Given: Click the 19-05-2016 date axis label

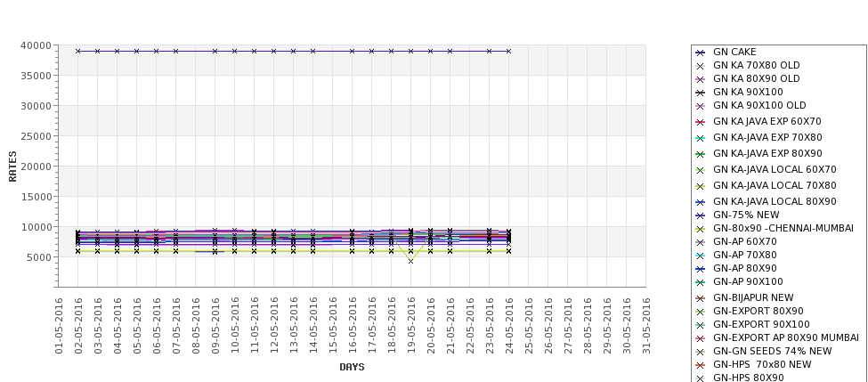Looking at the screenshot, I should [x=410, y=326].
